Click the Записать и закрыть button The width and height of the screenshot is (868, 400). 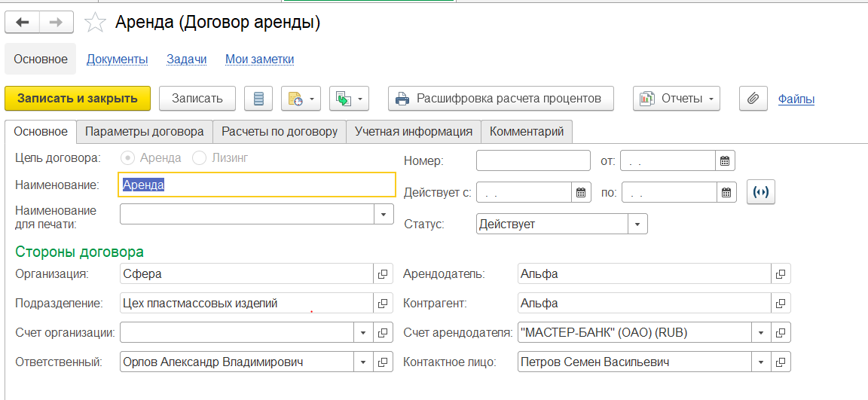[x=78, y=99]
